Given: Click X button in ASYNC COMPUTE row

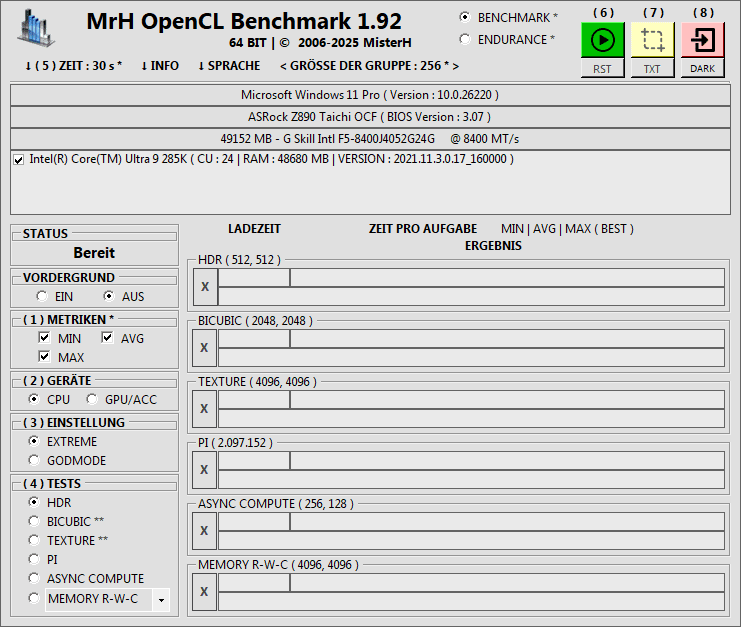Looking at the screenshot, I should click(205, 531).
